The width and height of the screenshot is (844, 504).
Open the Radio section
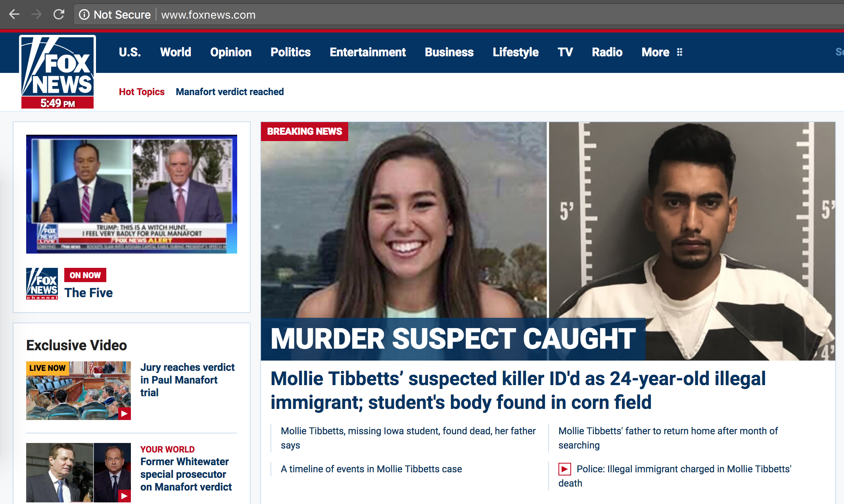pyautogui.click(x=607, y=52)
